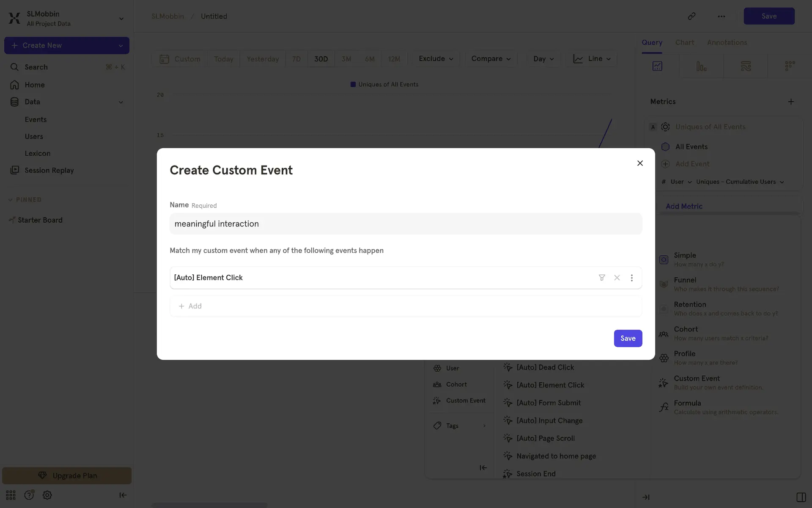This screenshot has width=812, height=508.
Task: Remove the [Auto] Element Click event
Action: click(x=617, y=278)
